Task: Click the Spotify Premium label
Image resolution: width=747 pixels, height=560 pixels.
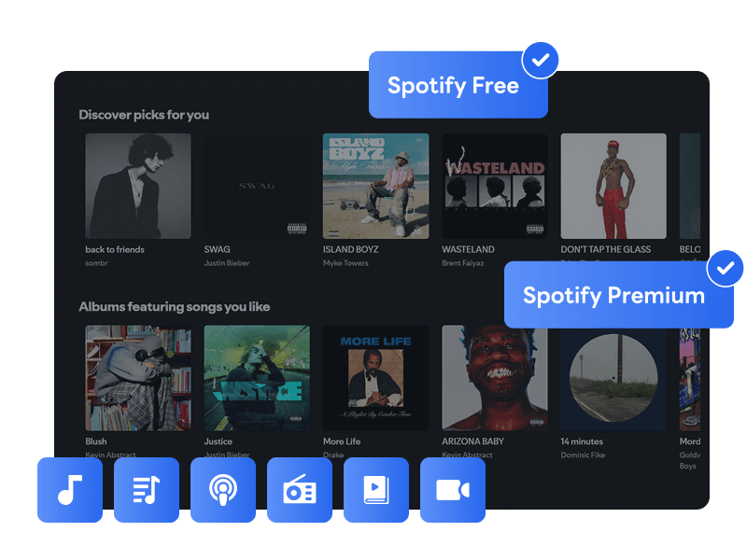Action: coord(613,296)
